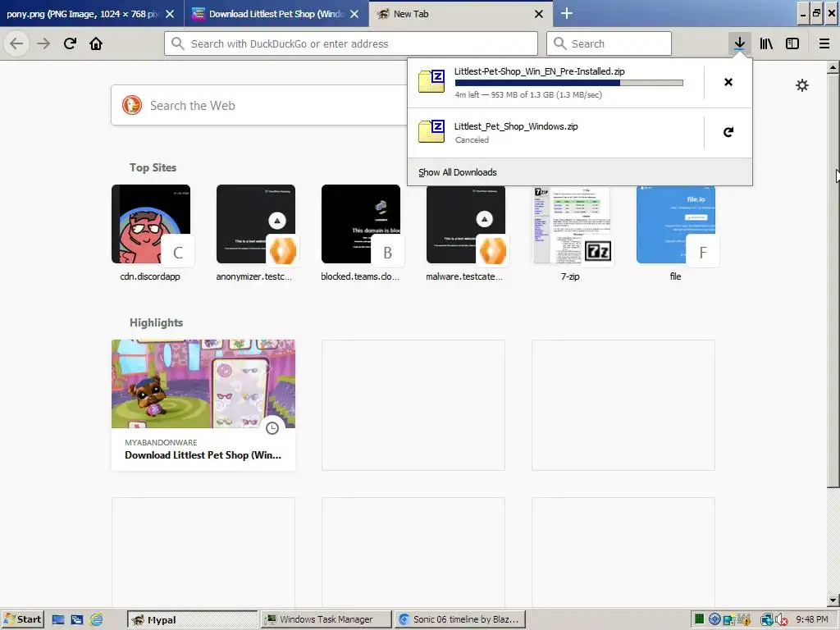840x630 pixels.
Task: Click the 9:48 PM clock
Action: (x=812, y=619)
